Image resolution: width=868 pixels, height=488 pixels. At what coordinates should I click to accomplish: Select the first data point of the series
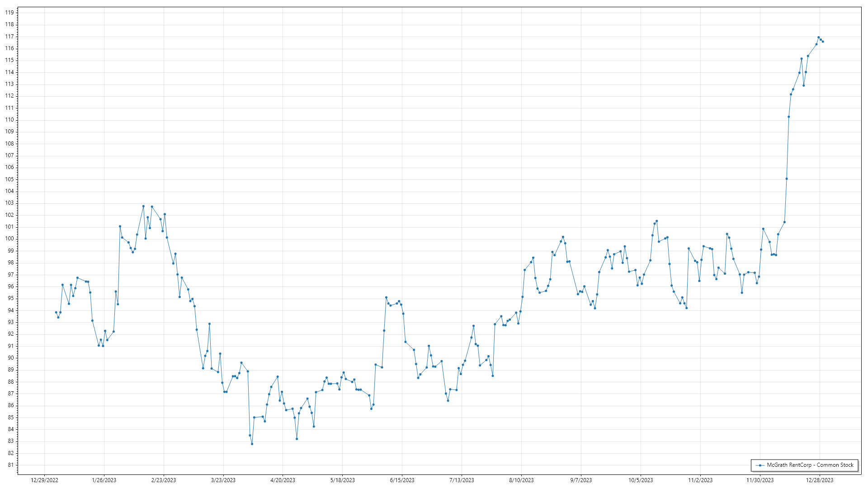click(56, 312)
